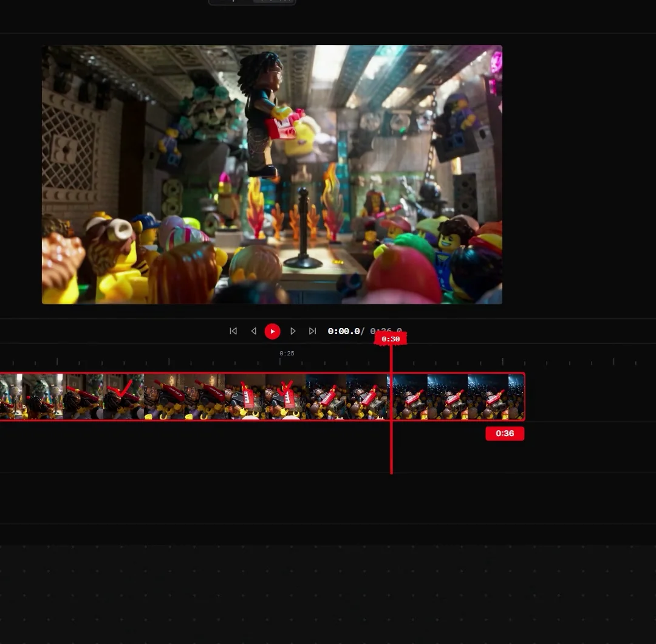656x644 pixels.
Task: Step forward one frame
Action: click(293, 331)
